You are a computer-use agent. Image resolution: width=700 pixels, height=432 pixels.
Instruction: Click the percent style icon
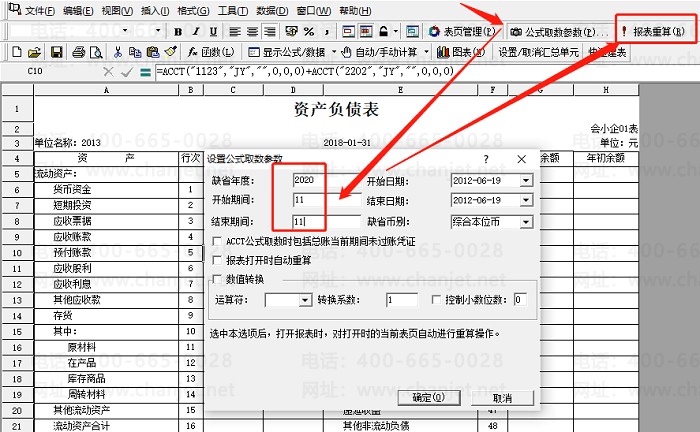tap(310, 32)
